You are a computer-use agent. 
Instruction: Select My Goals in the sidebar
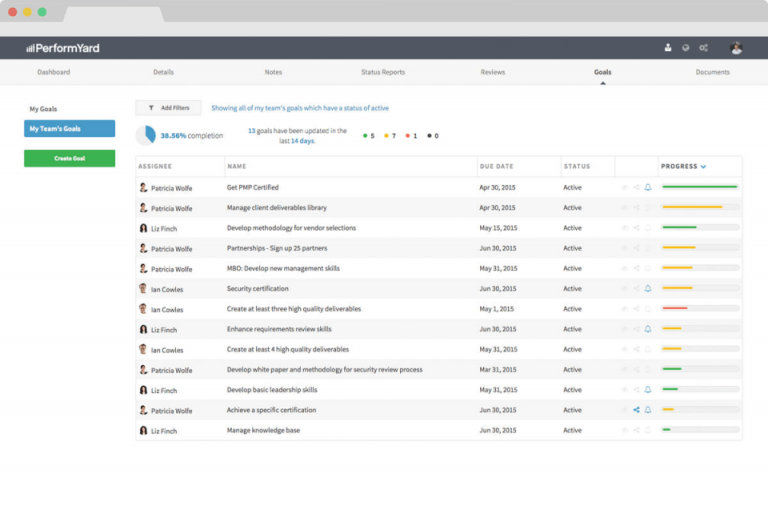pos(41,109)
